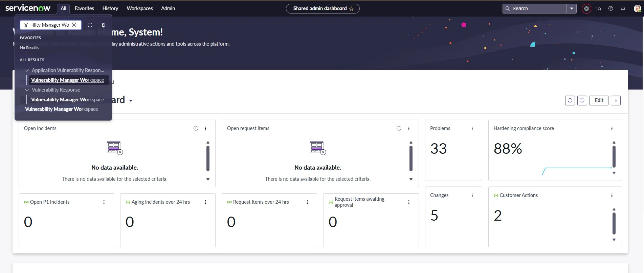644x273 pixels.
Task: Open the dashboard title dropdown caret
Action: tap(131, 101)
